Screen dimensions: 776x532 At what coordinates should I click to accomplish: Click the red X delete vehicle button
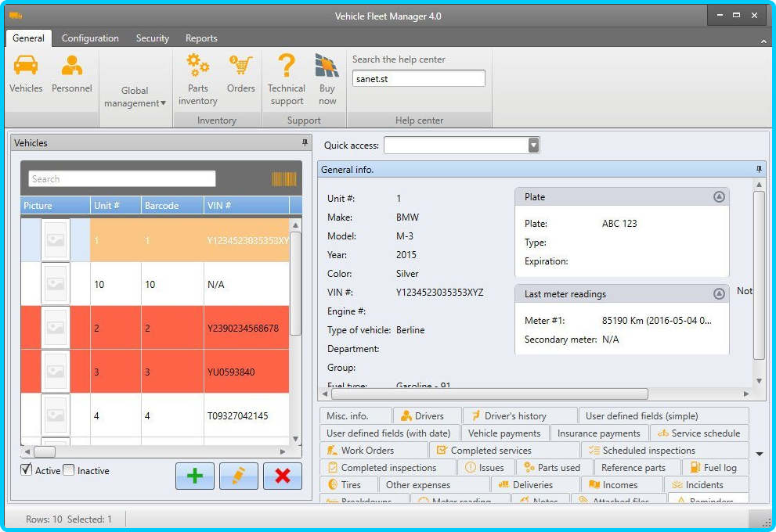pyautogui.click(x=283, y=476)
